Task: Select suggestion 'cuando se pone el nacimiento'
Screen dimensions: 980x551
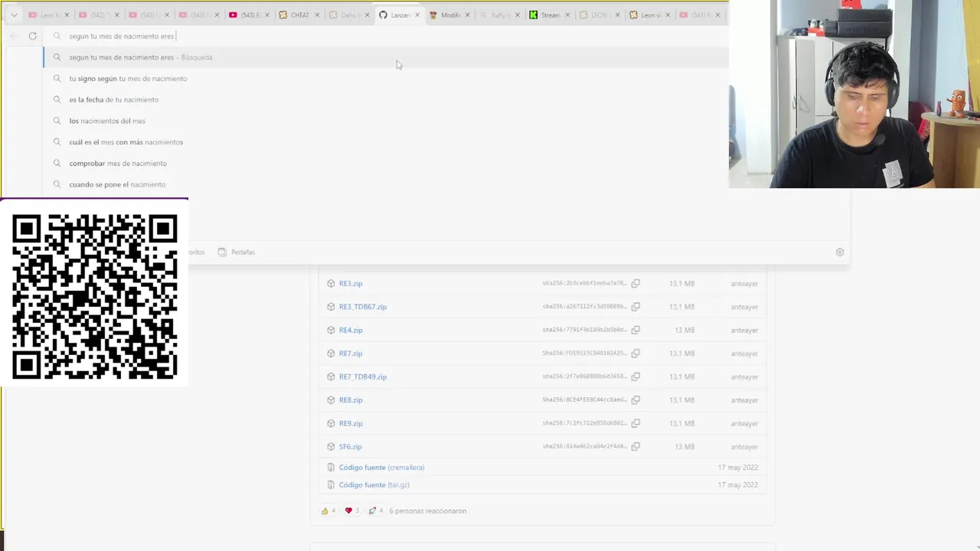Action: coord(386,184)
